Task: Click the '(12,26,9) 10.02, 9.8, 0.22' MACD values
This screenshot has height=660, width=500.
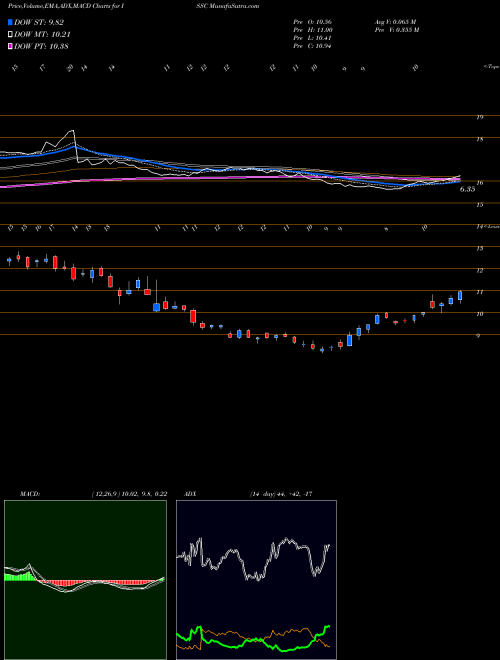Action: (129, 494)
